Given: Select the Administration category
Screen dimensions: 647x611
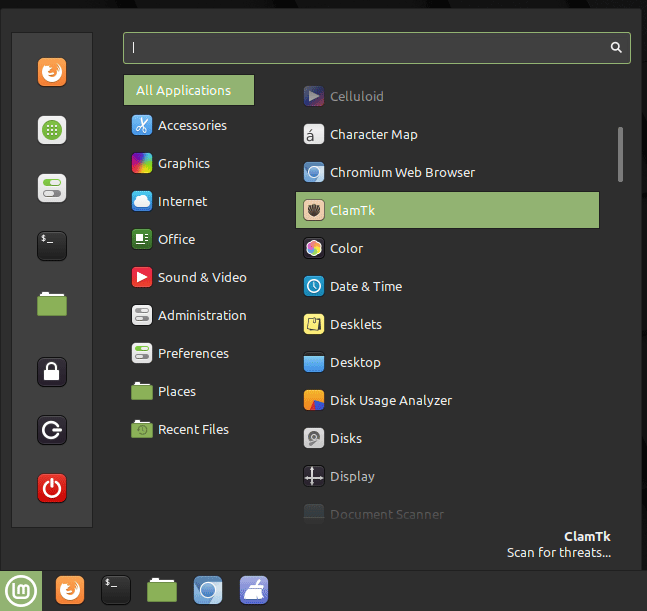Looking at the screenshot, I should click(x=189, y=315).
